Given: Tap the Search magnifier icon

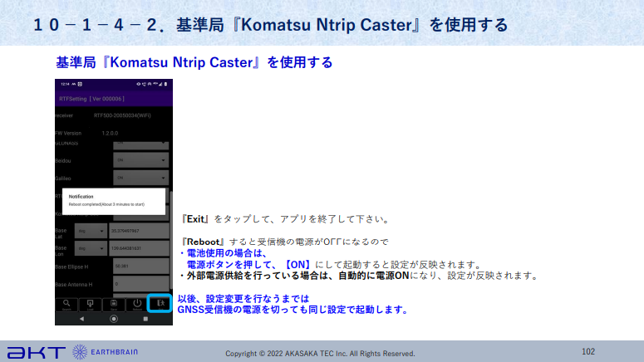Looking at the screenshot, I should point(66,304).
